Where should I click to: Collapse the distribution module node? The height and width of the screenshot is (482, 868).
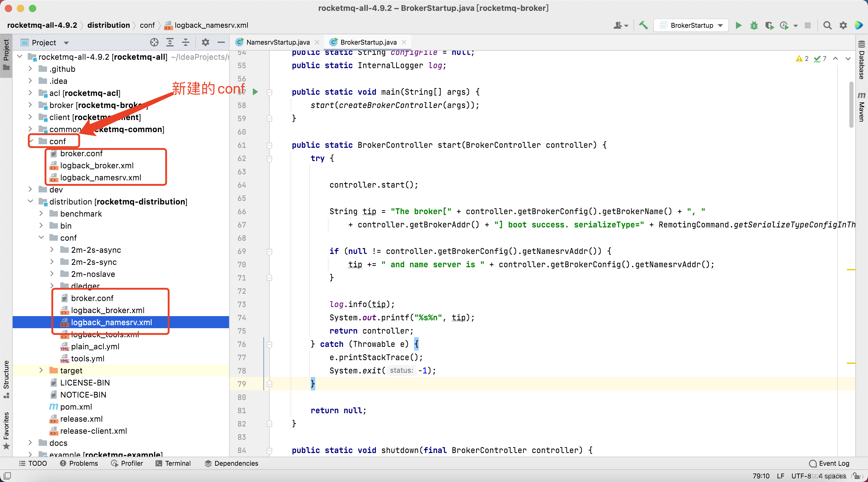30,201
